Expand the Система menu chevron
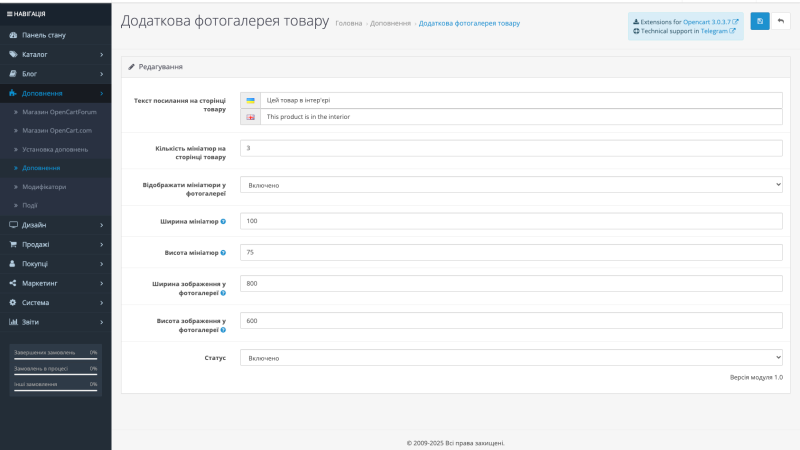Screen dimensions: 800x450 coord(102,303)
